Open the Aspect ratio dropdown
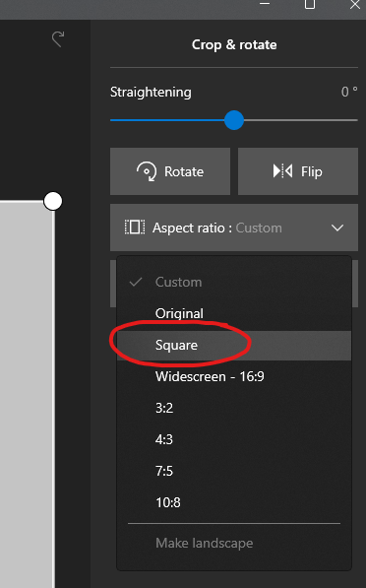This screenshot has width=366, height=588. click(x=234, y=228)
